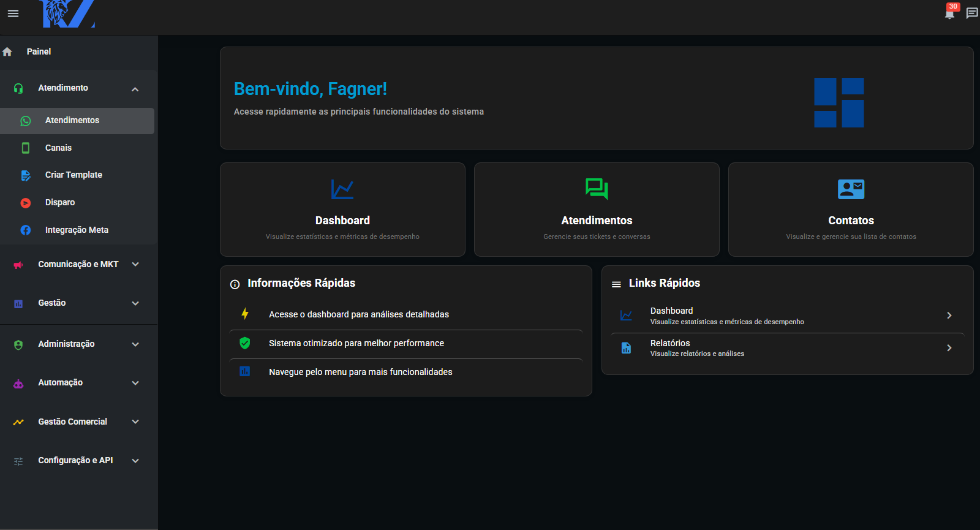Click the blue chart icon beside Navegue pelo menu

tap(245, 371)
